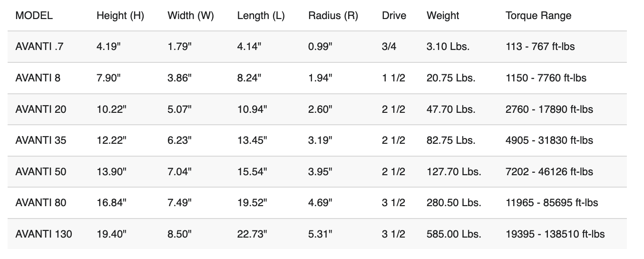Screen dimensions: 644x259
Task: Select the AVANTI 130 model cell
Action: pyautogui.click(x=44, y=234)
